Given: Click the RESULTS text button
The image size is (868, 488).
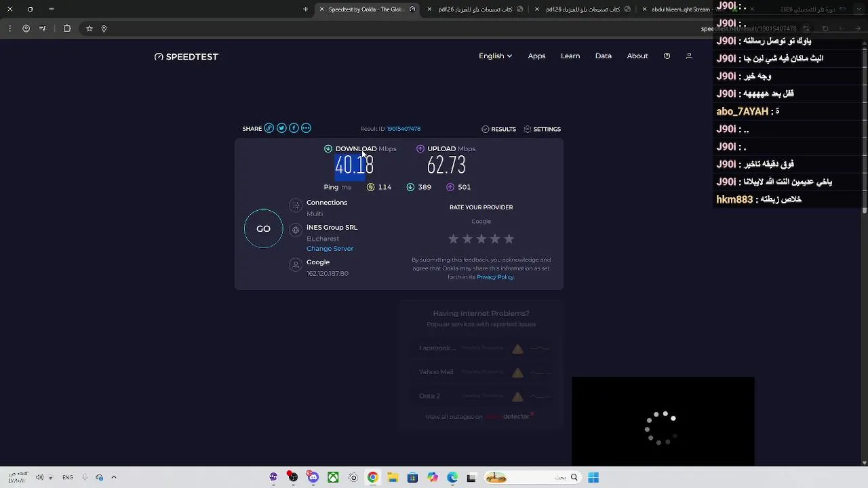Looking at the screenshot, I should [504, 129].
